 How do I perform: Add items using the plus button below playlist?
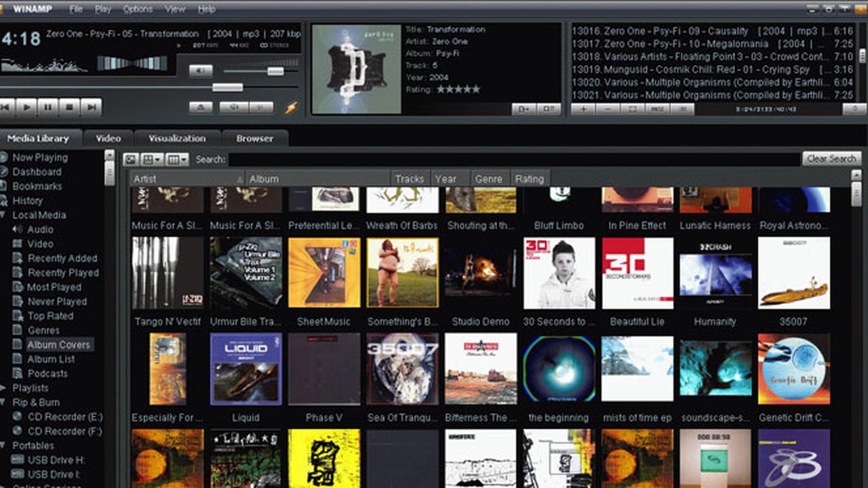(583, 108)
